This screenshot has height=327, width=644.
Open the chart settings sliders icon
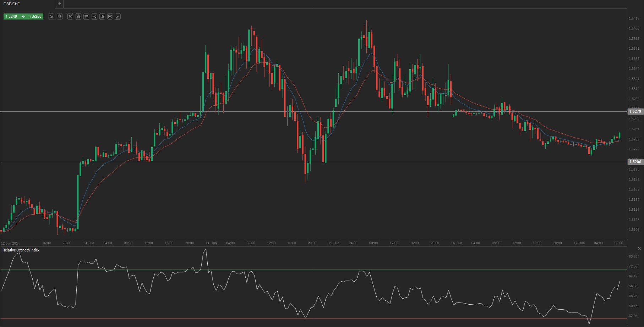pos(86,17)
